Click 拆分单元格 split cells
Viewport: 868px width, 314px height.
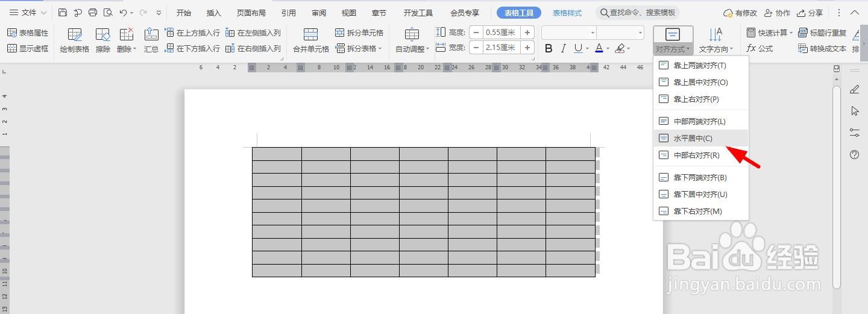359,33
